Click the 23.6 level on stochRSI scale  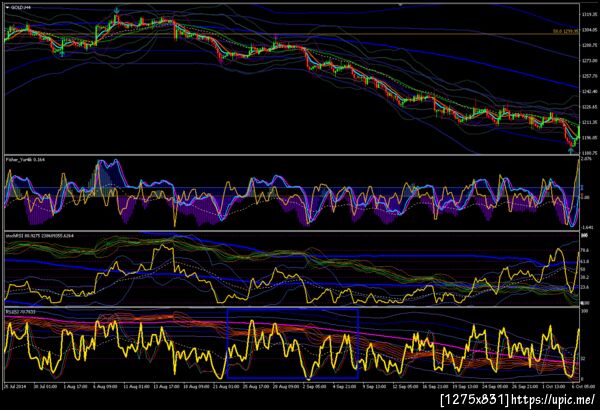[585, 287]
